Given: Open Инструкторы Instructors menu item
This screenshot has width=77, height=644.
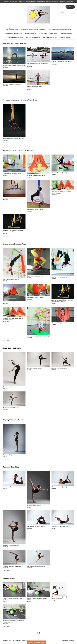Looking at the screenshot, I should point(50,38).
